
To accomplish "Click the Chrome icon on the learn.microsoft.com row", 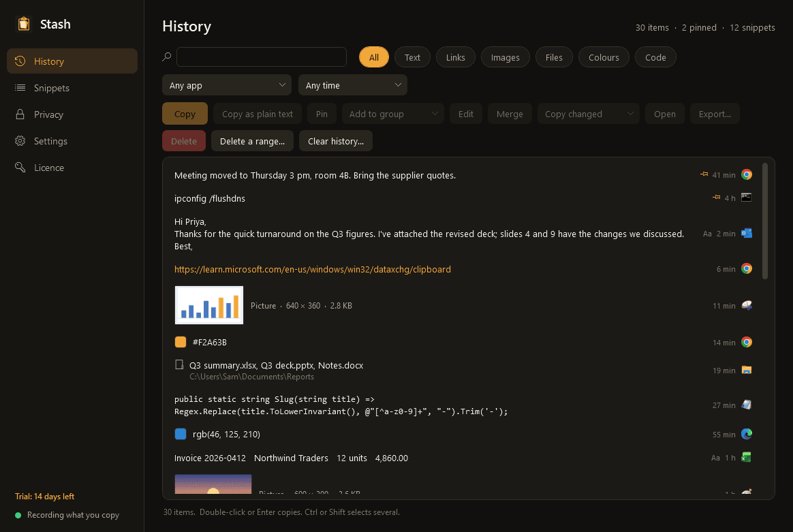I will pos(747,268).
